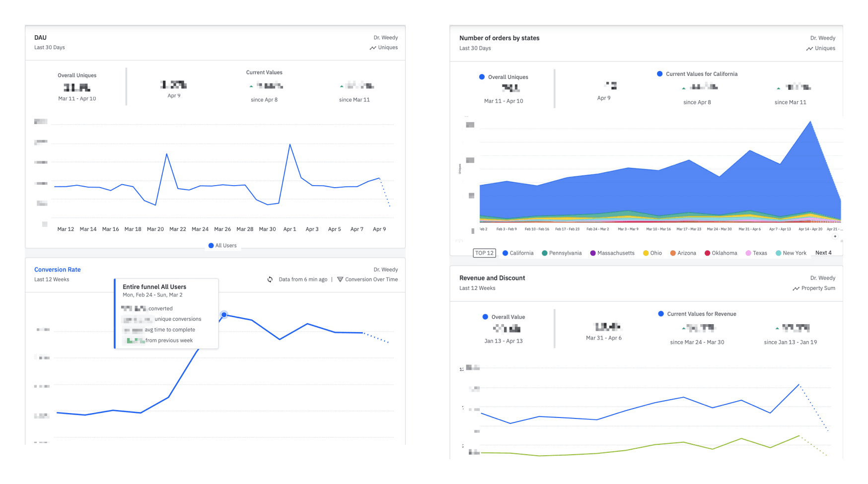Click Next 4 in states legend
Image resolution: width=868 pixels, height=484 pixels.
pos(823,253)
